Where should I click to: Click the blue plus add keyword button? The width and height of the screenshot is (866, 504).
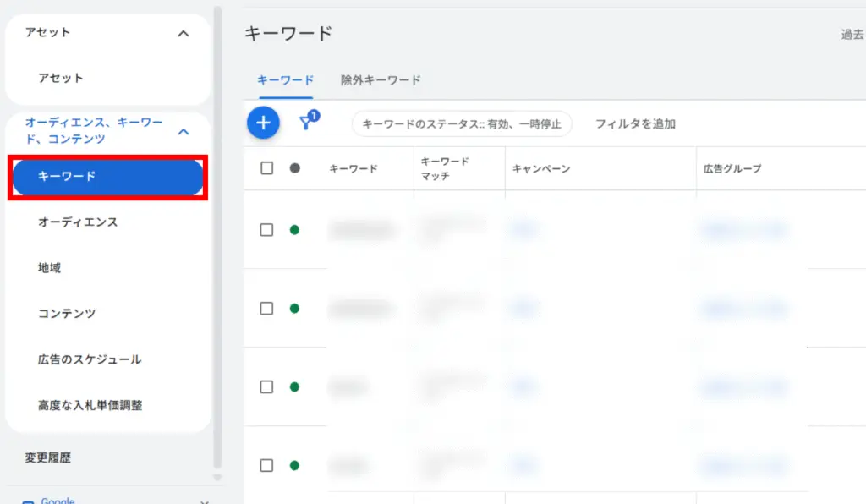point(263,123)
